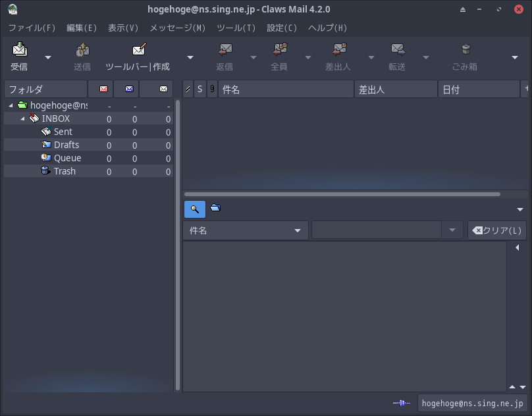
Task: Sort by the 日付 column header
Action: tap(479, 90)
